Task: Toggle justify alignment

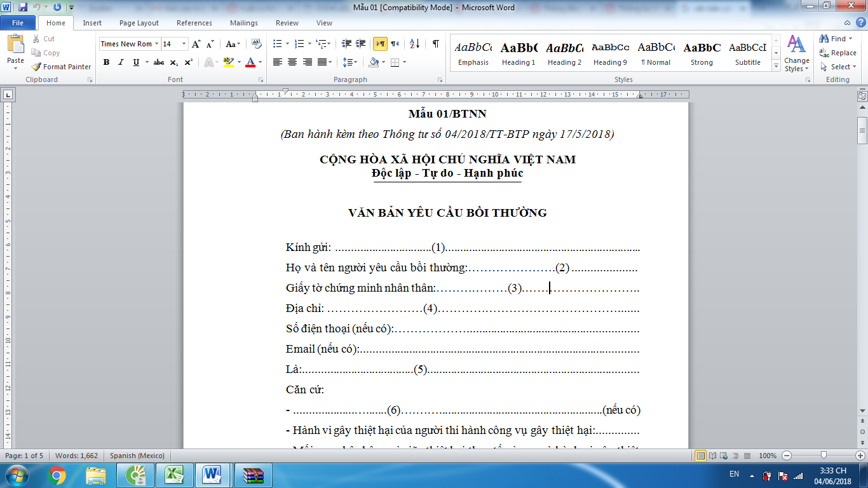Action: pos(322,62)
